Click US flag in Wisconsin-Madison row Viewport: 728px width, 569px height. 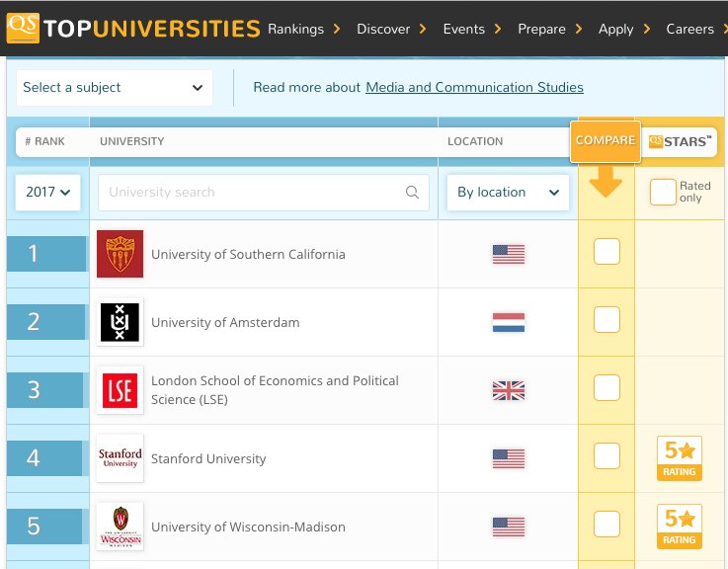(509, 527)
